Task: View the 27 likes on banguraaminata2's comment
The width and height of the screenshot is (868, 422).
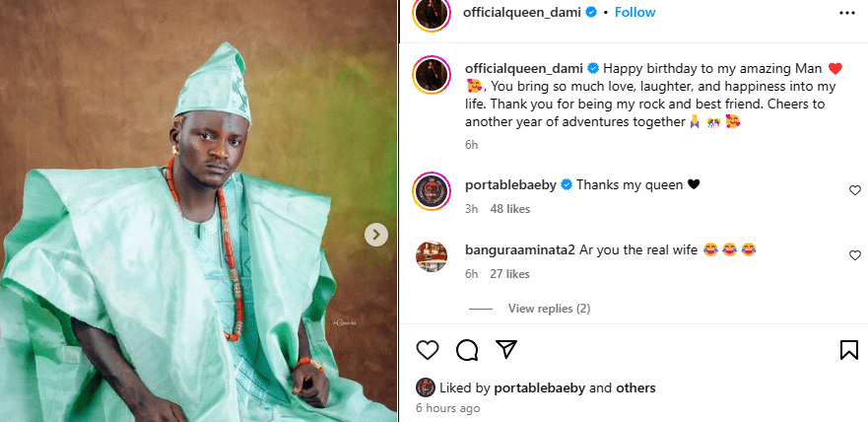Action: [x=510, y=274]
